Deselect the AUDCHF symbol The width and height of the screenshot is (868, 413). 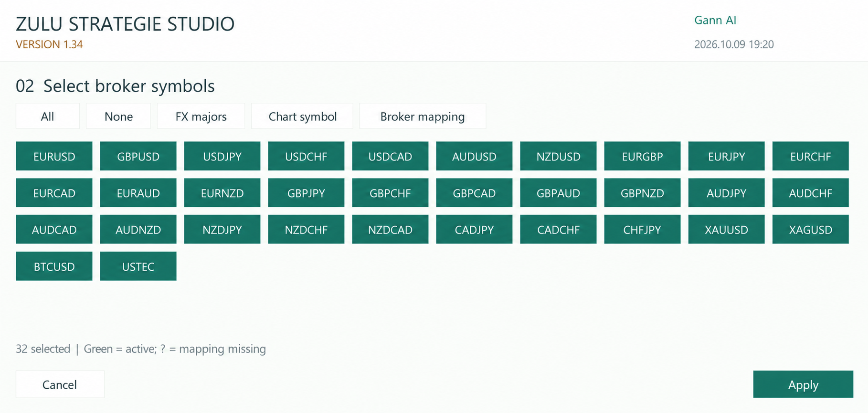810,193
